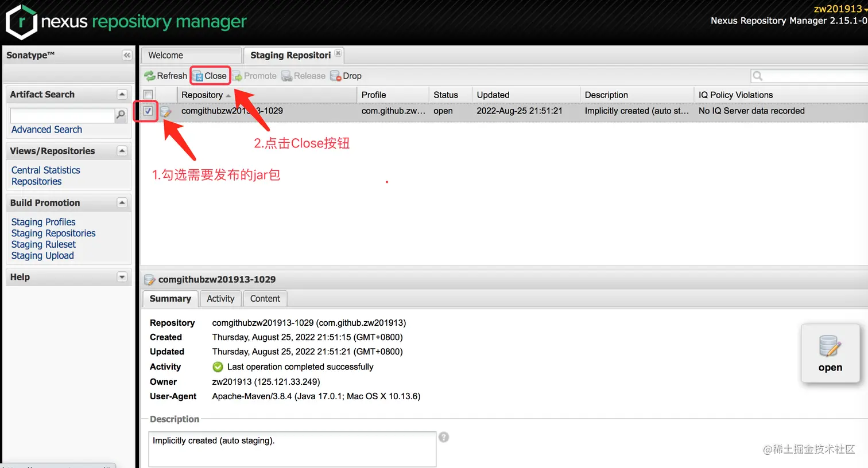Open the zw201913 user dropdown
Image resolution: width=868 pixels, height=468 pixels.
point(840,9)
